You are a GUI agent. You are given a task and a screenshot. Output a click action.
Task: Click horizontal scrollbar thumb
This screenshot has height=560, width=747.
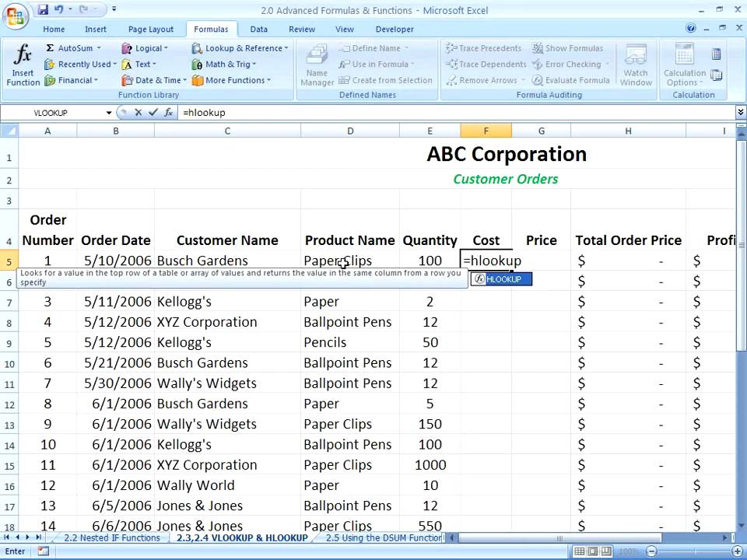click(x=559, y=538)
